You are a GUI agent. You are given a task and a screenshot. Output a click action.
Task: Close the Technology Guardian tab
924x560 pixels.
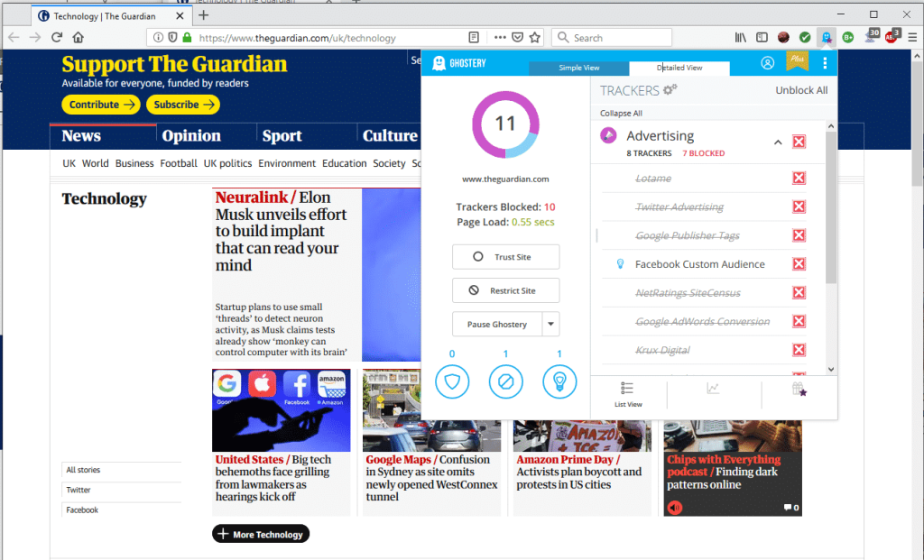(180, 16)
